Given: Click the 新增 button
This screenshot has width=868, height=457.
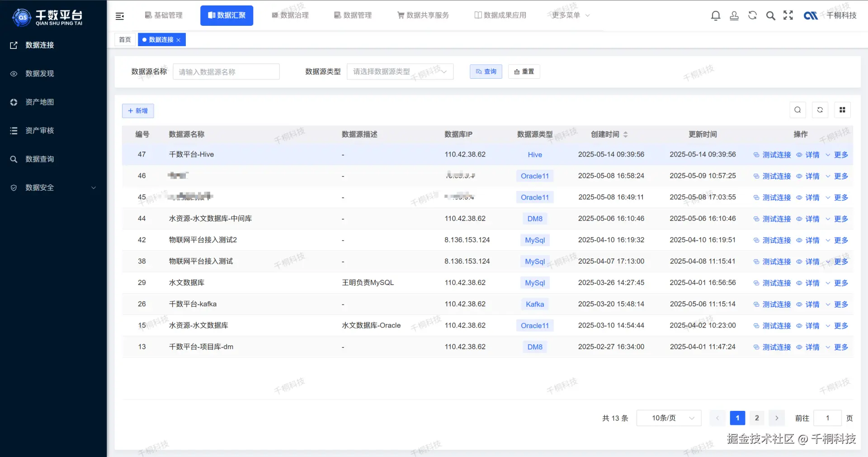Looking at the screenshot, I should click(x=138, y=111).
